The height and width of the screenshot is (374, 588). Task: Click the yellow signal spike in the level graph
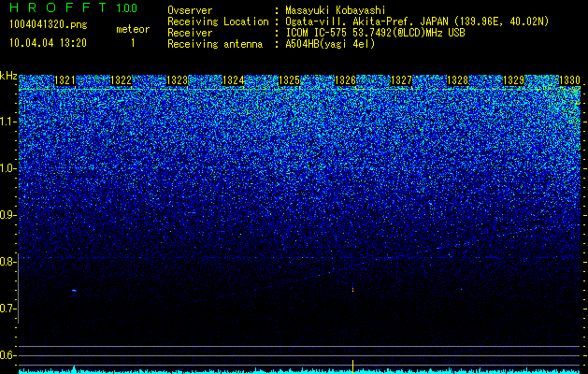(x=352, y=367)
